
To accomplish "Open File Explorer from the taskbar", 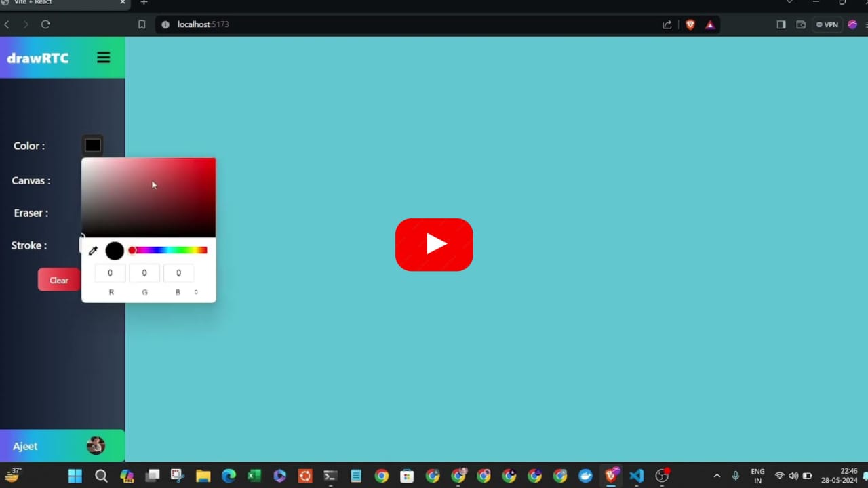I will (x=203, y=476).
